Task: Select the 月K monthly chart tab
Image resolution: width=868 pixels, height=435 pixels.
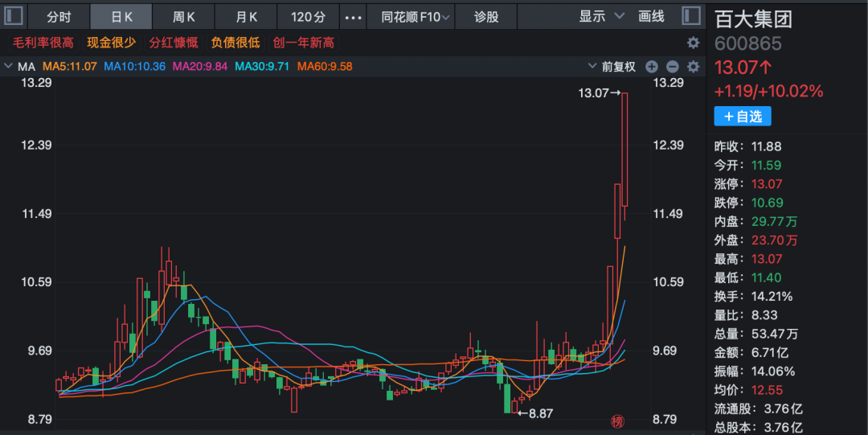Action: click(247, 17)
